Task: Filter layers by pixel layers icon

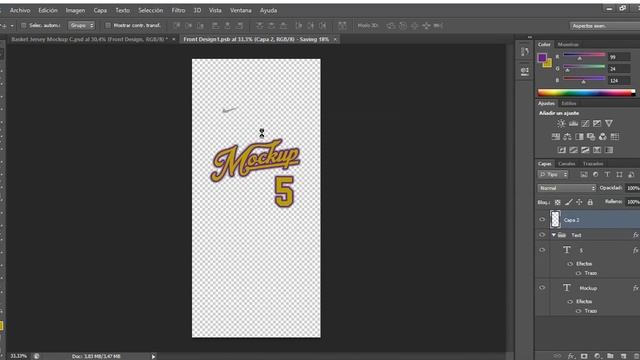Action: point(584,175)
